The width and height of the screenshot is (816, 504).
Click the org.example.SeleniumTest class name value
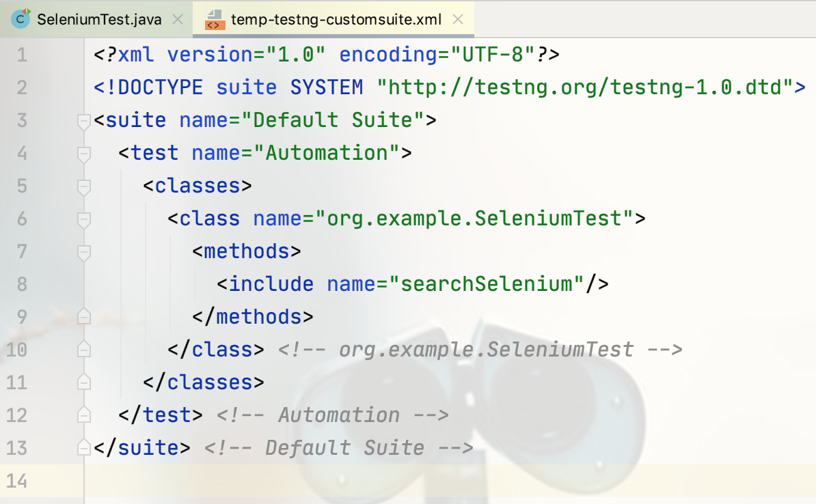(474, 219)
